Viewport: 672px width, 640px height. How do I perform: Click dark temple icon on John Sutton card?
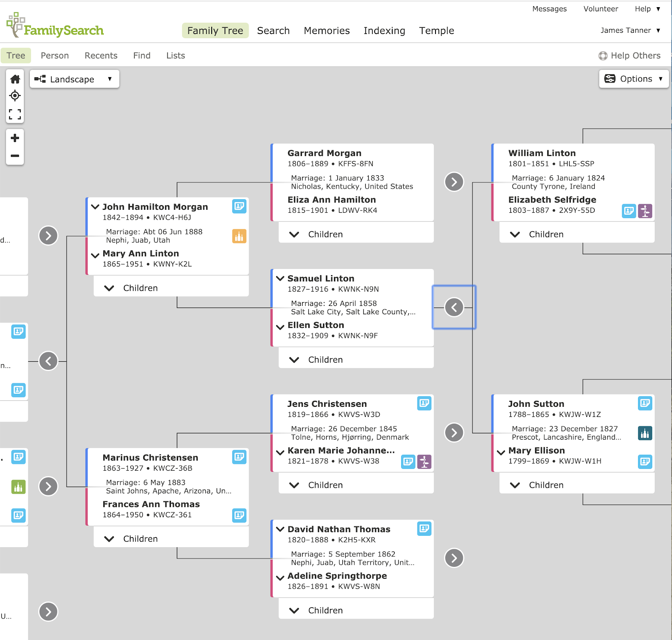[x=645, y=433]
